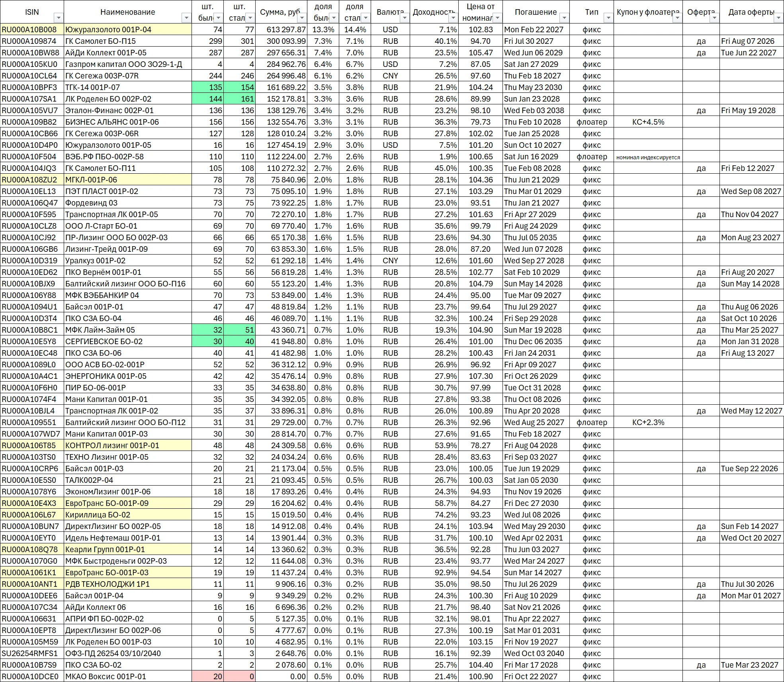This screenshot has height=682, width=784.
Task: Click the maturity date Wed Feb 03 2038
Action: point(536,110)
